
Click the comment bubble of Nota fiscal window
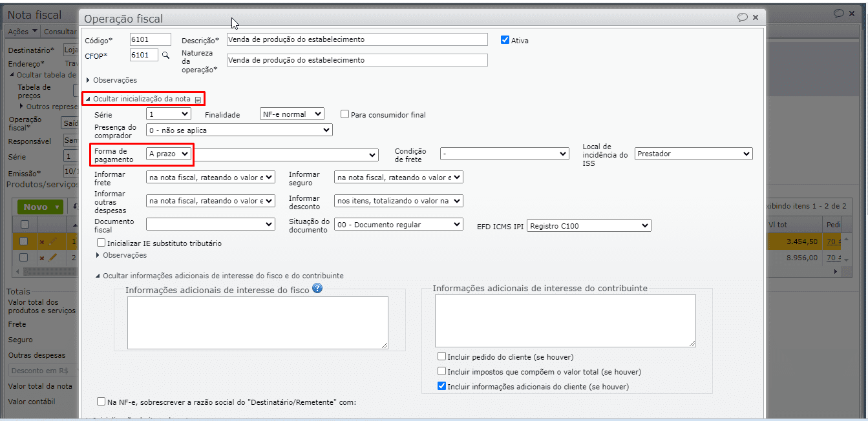coord(839,13)
